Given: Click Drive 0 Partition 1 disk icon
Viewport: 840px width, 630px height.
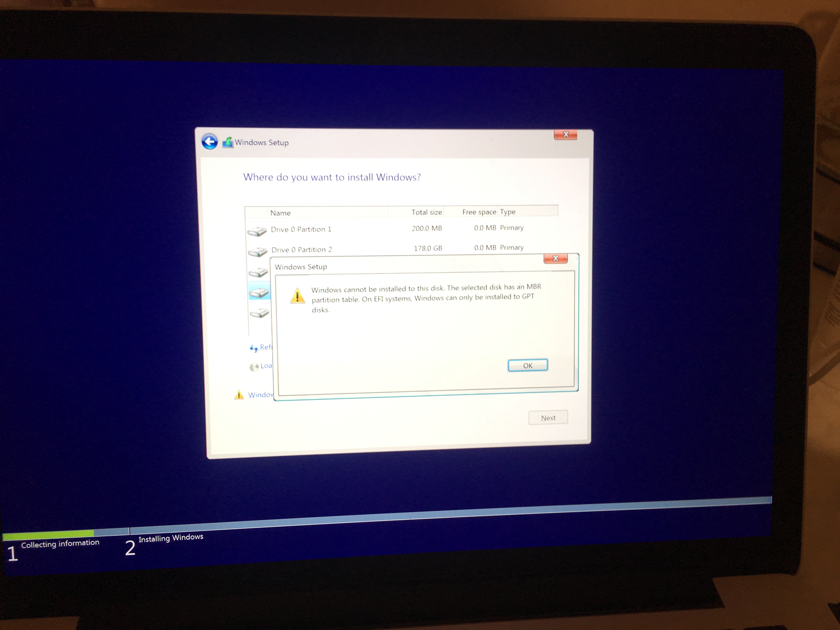Looking at the screenshot, I should pyautogui.click(x=257, y=231).
